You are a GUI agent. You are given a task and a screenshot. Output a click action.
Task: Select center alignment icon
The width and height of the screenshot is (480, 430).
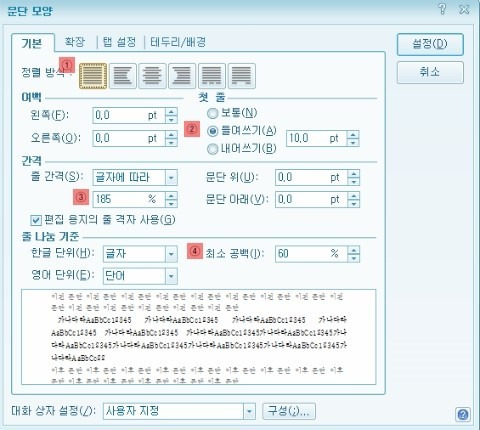[152, 76]
